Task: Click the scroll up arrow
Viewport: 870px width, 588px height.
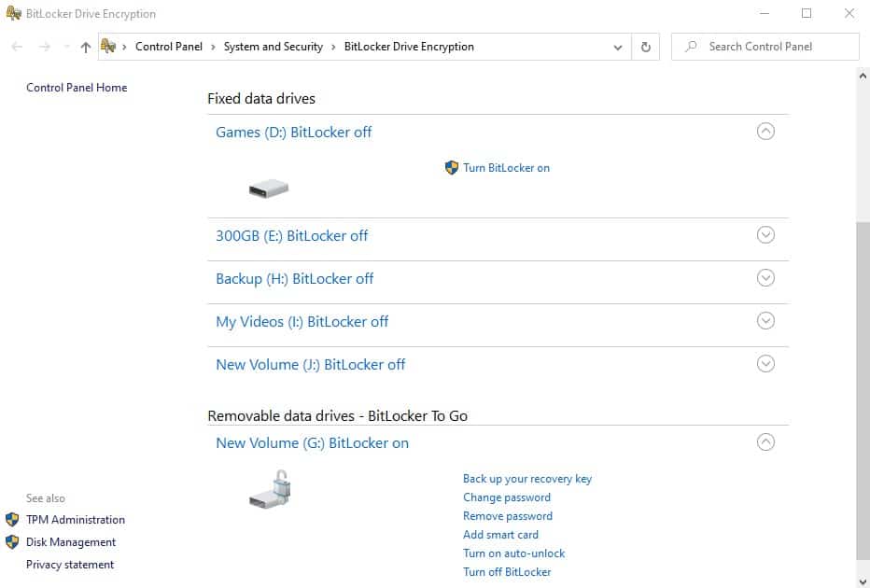Action: (x=863, y=76)
